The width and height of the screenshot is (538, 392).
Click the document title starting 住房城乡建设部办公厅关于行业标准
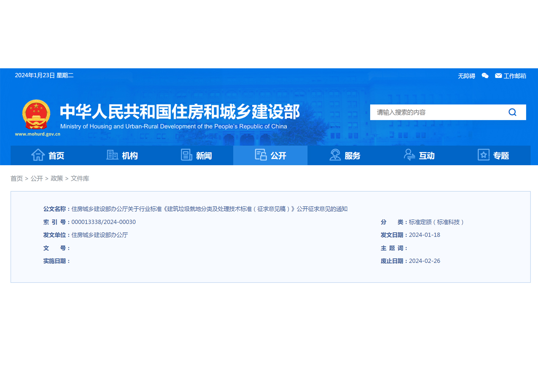tap(210, 209)
